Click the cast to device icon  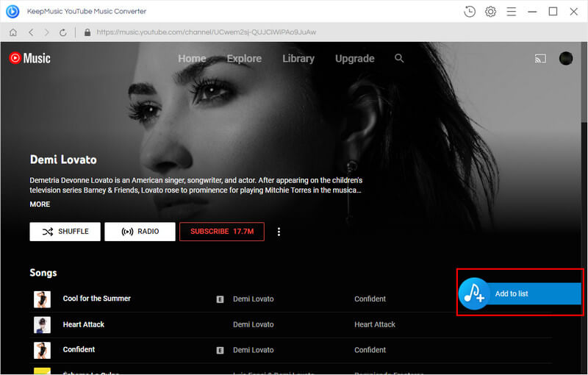click(540, 59)
